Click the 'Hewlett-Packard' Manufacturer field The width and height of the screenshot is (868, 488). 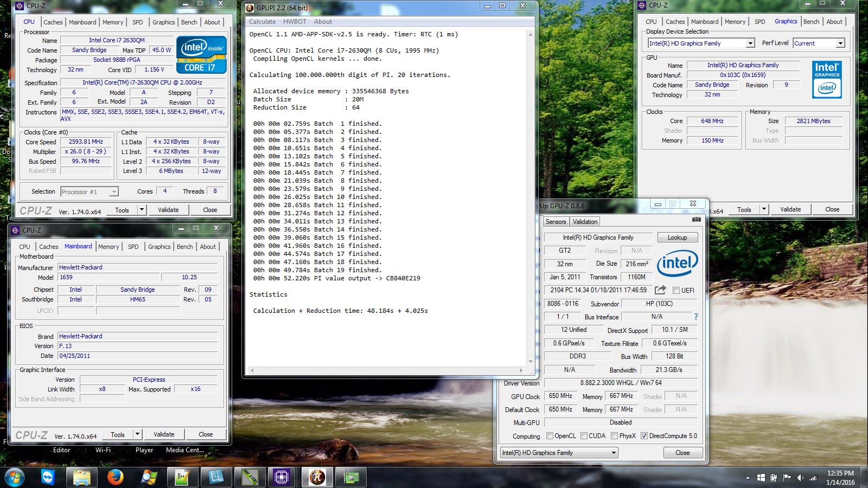138,267
